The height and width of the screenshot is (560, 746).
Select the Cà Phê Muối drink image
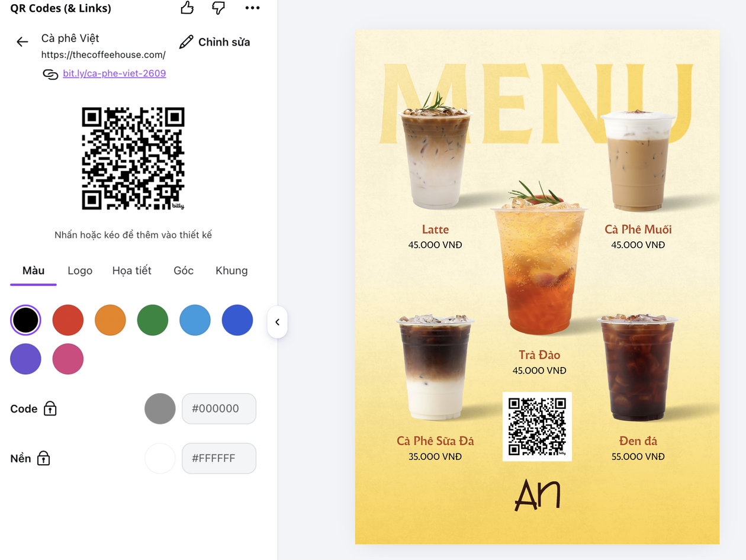[638, 161]
